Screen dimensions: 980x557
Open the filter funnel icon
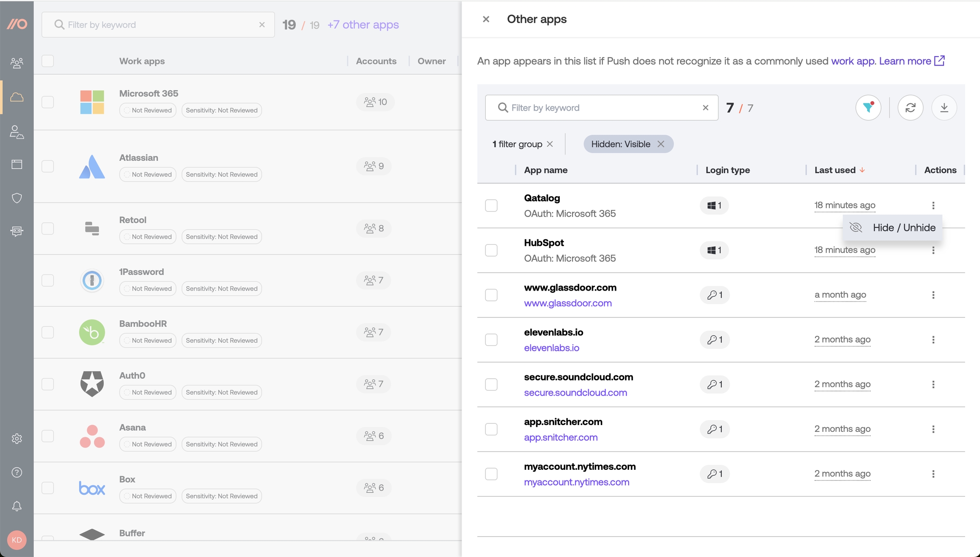pos(868,108)
